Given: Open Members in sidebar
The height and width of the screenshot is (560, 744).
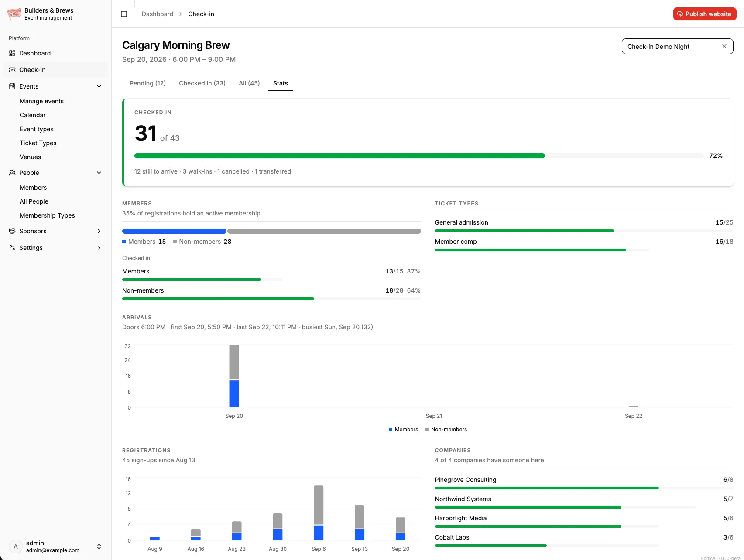Looking at the screenshot, I should pyautogui.click(x=33, y=188).
